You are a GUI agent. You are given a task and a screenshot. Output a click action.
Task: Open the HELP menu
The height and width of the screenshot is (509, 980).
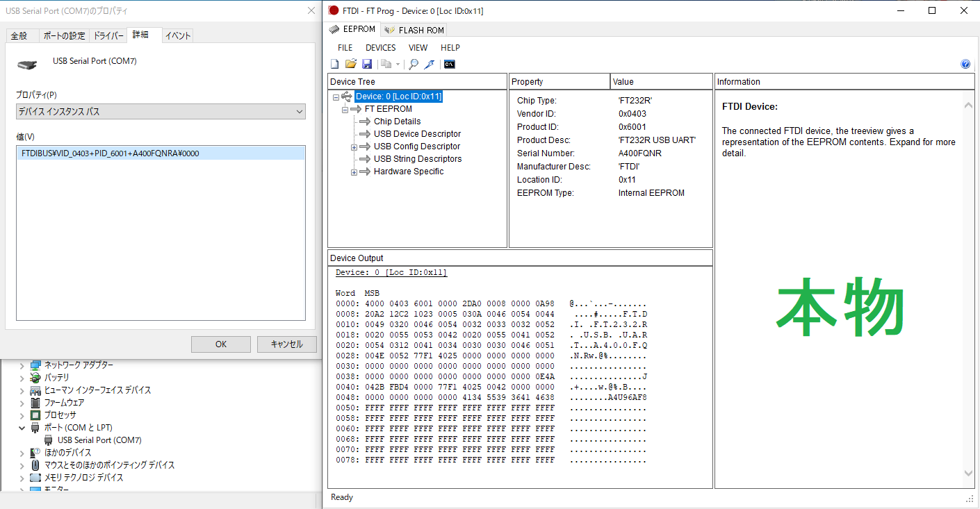point(450,48)
